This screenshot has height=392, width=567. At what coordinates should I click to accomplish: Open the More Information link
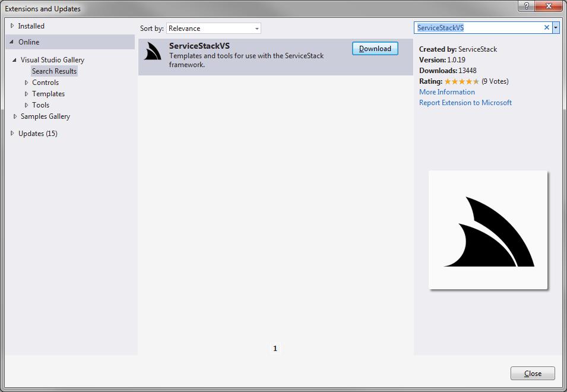[447, 92]
